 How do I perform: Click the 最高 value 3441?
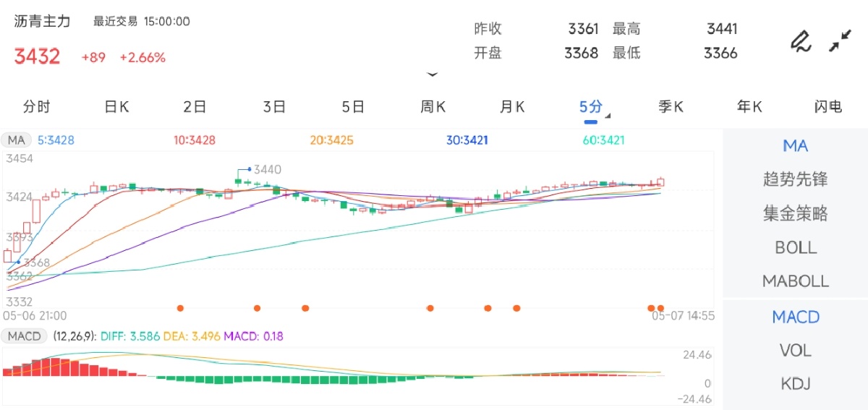pos(722,29)
